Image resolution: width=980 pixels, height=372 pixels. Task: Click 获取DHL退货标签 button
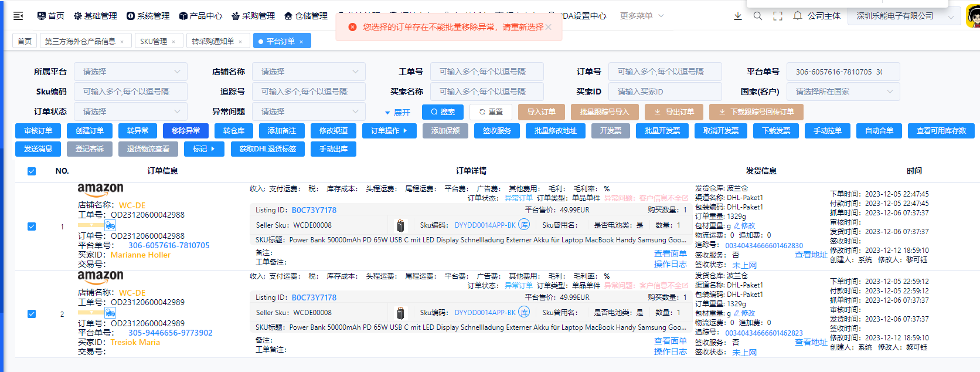(268, 149)
